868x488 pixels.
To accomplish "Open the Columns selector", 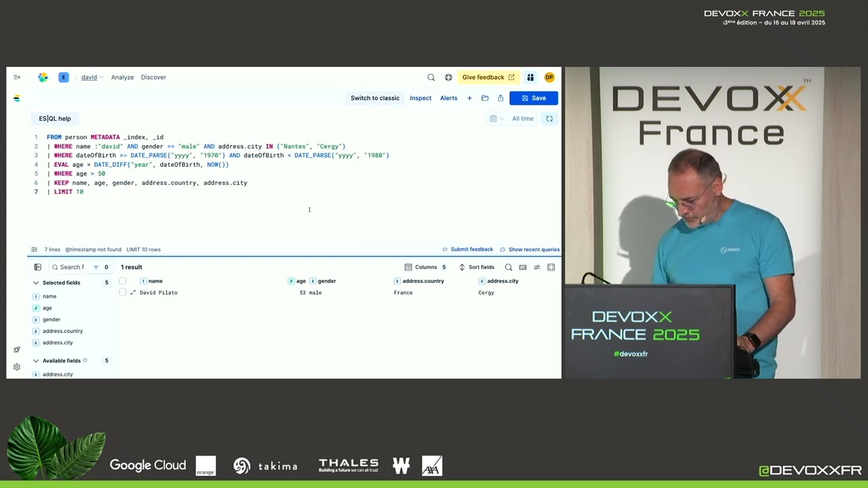I will pos(425,267).
